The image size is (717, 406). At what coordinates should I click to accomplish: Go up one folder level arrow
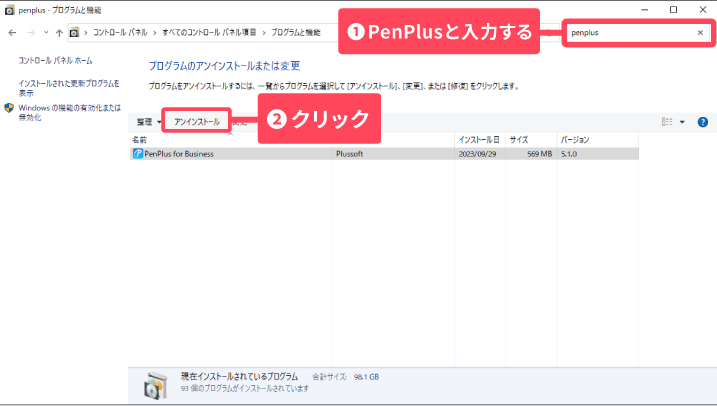(59, 32)
